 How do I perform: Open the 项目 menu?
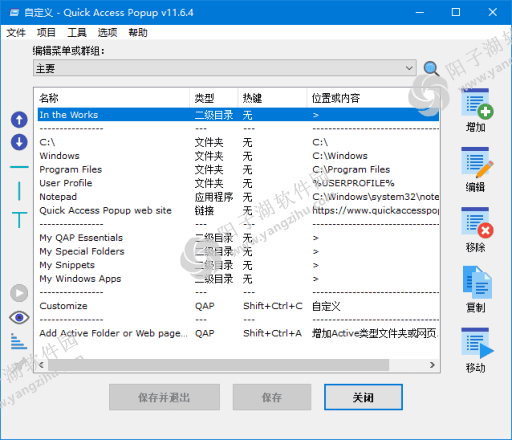46,33
